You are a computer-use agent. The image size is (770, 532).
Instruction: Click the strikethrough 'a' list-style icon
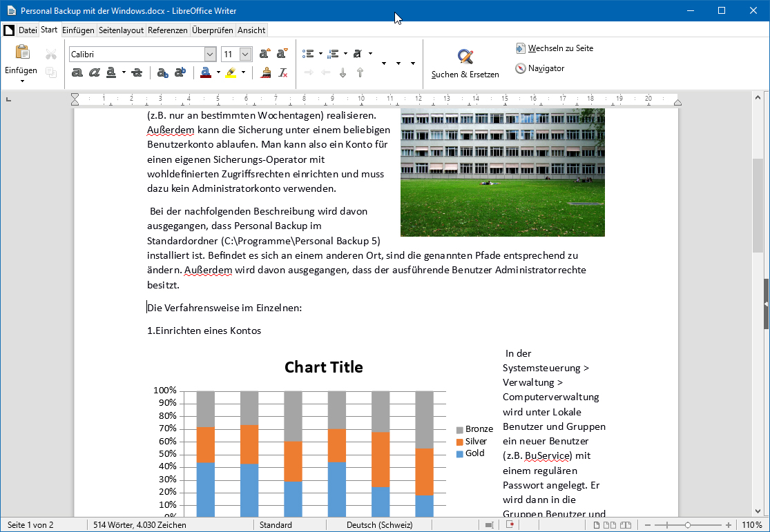[358, 54]
